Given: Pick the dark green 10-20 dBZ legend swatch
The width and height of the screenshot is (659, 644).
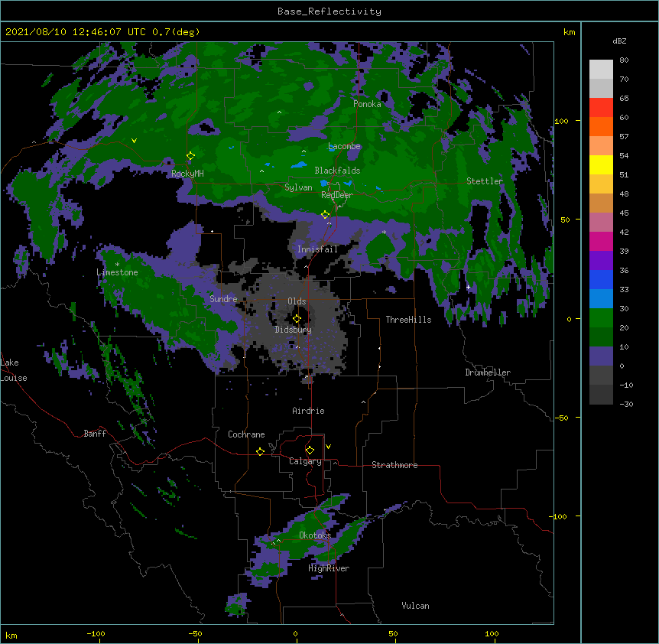Looking at the screenshot, I should point(601,337).
